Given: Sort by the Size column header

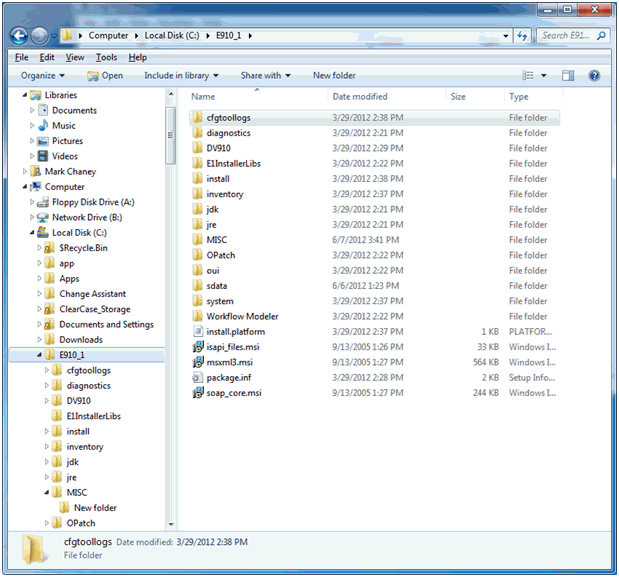Looking at the screenshot, I should (x=458, y=97).
